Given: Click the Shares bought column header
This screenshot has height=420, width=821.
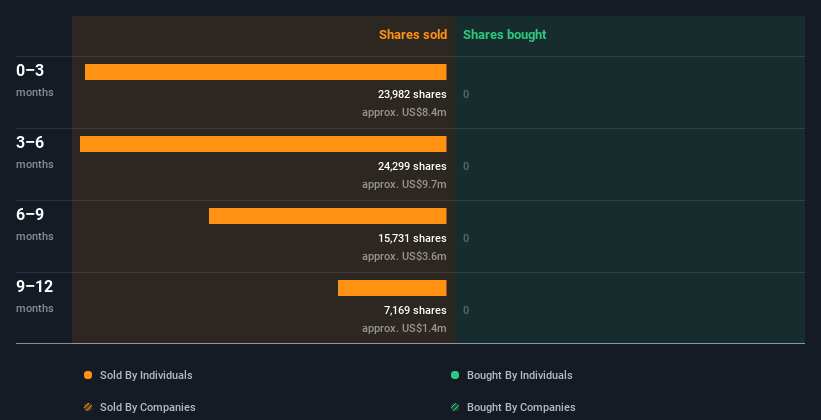Looking at the screenshot, I should [504, 35].
